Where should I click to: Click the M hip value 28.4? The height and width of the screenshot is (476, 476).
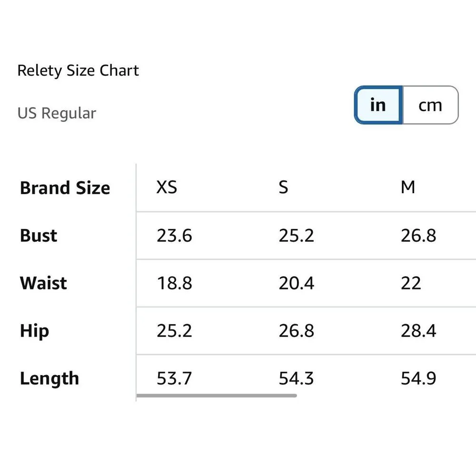(418, 331)
